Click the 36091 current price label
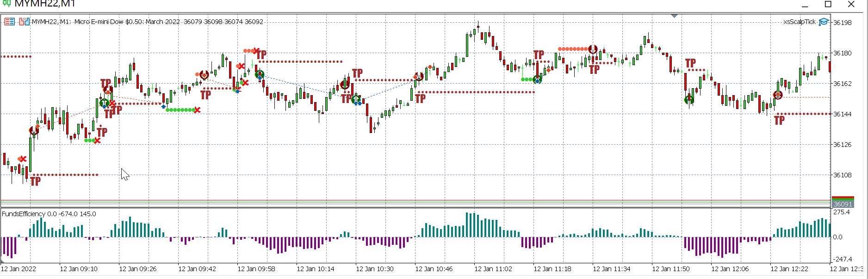The image size is (868, 279). point(843,204)
